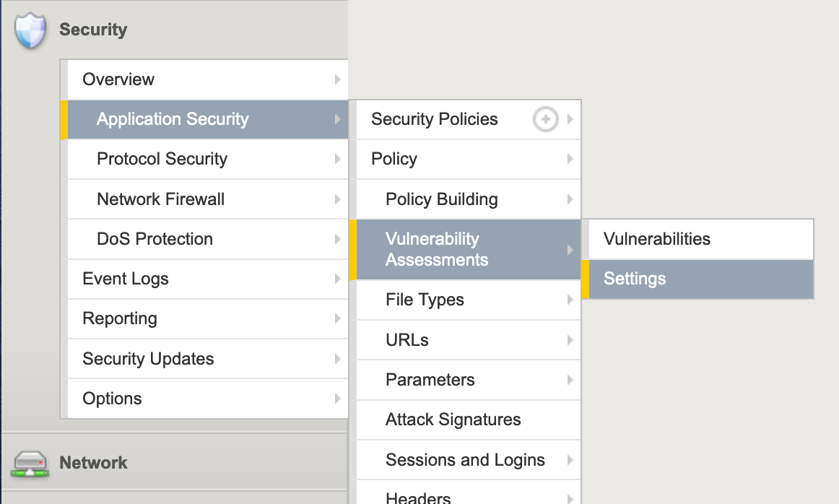Expand the File Types submenu arrow
The height and width of the screenshot is (504, 839).
click(x=570, y=300)
